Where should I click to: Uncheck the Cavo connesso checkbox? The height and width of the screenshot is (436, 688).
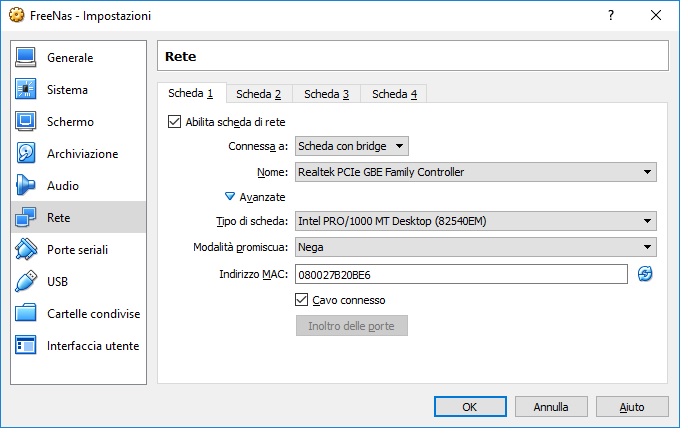tap(301, 300)
